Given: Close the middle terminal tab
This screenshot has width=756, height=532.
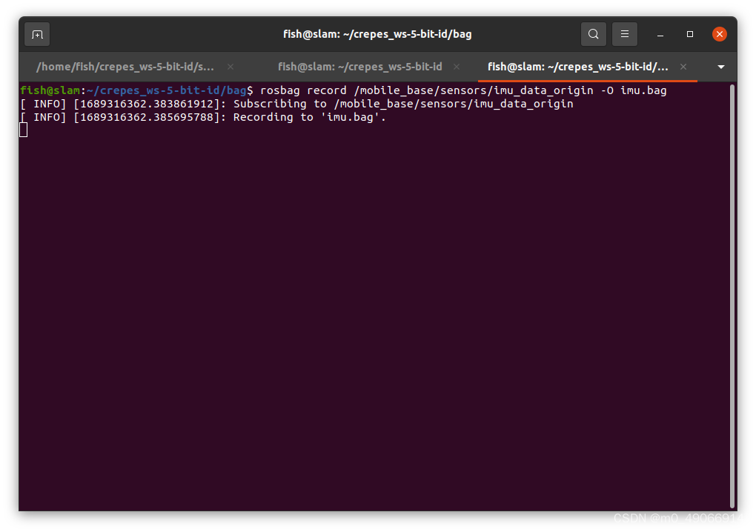Looking at the screenshot, I should click(x=457, y=67).
